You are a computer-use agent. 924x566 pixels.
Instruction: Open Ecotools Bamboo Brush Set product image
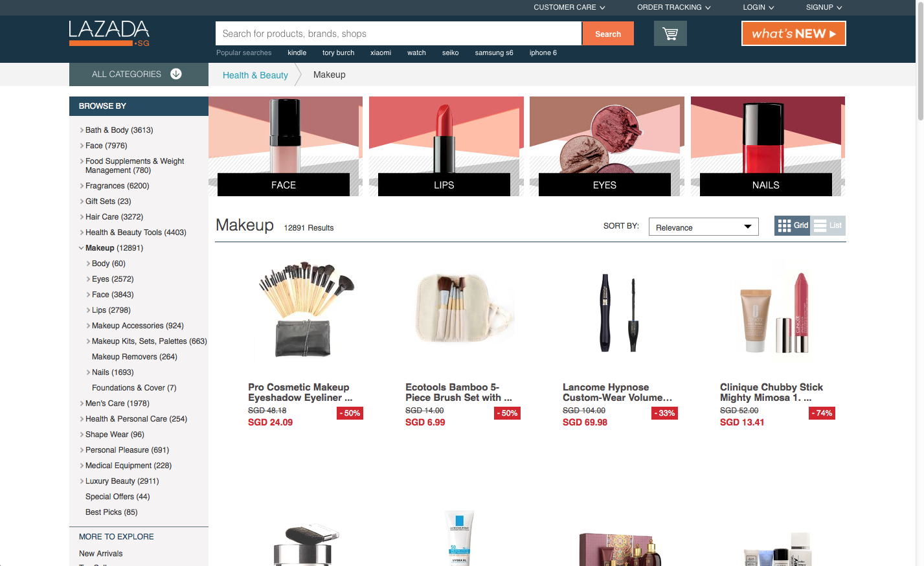click(x=463, y=310)
